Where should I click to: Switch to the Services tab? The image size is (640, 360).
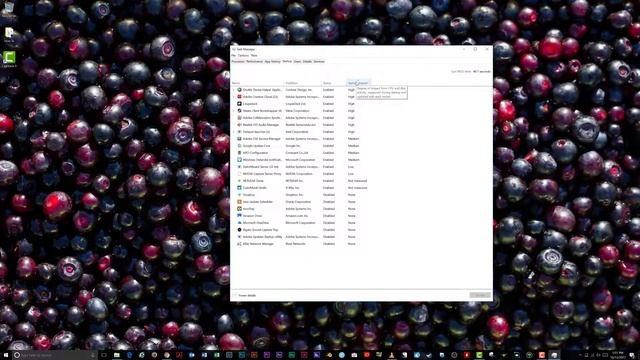tap(319, 62)
